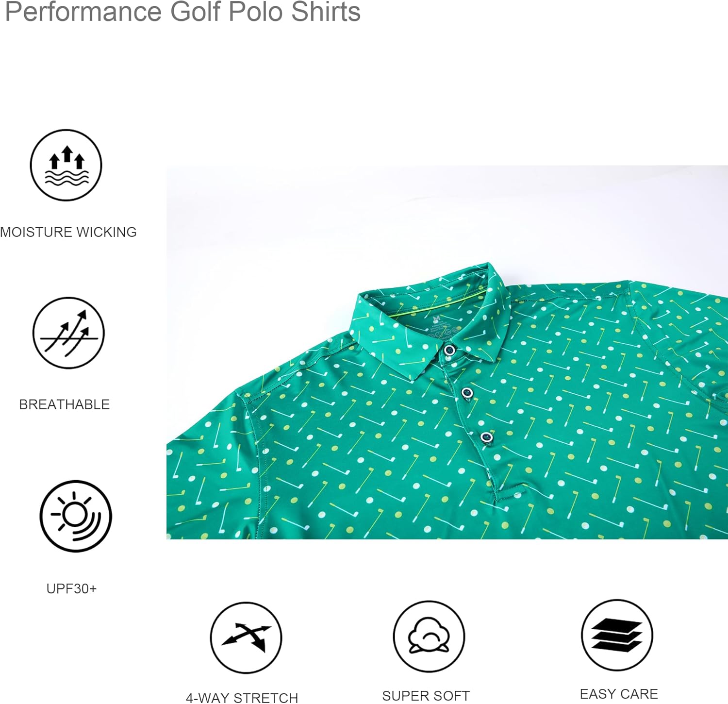Select the EASY CARE label
The width and height of the screenshot is (728, 704).
point(619,694)
